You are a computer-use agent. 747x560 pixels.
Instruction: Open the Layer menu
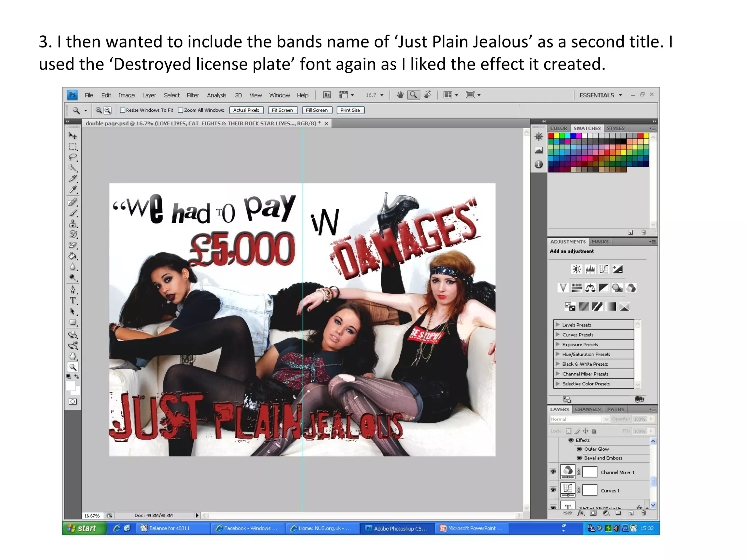[x=149, y=95]
